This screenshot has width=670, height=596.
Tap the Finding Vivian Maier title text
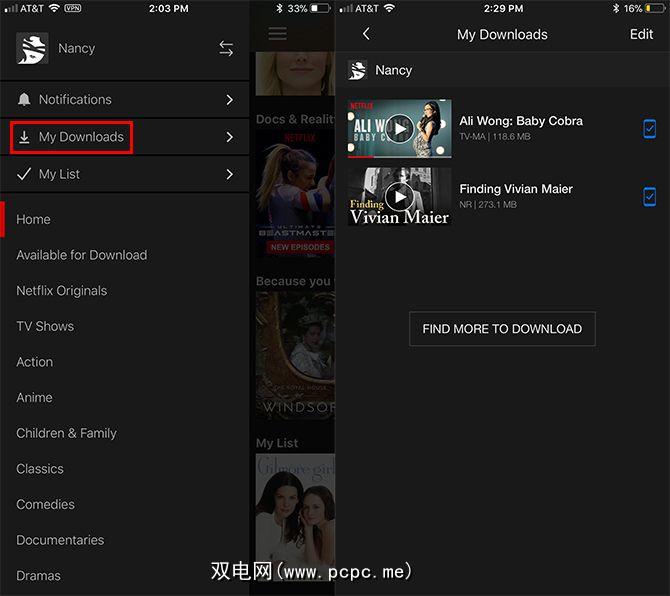[516, 189]
